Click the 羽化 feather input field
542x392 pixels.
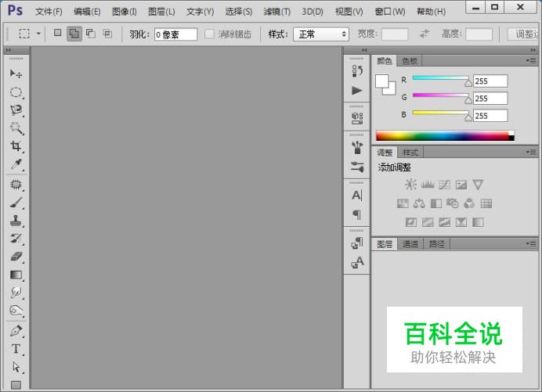click(175, 34)
